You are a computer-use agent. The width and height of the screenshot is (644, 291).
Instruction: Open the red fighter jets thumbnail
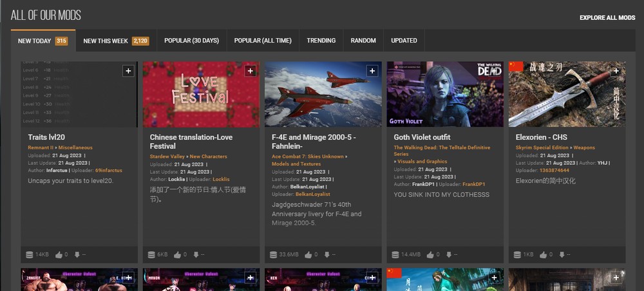[323, 95]
